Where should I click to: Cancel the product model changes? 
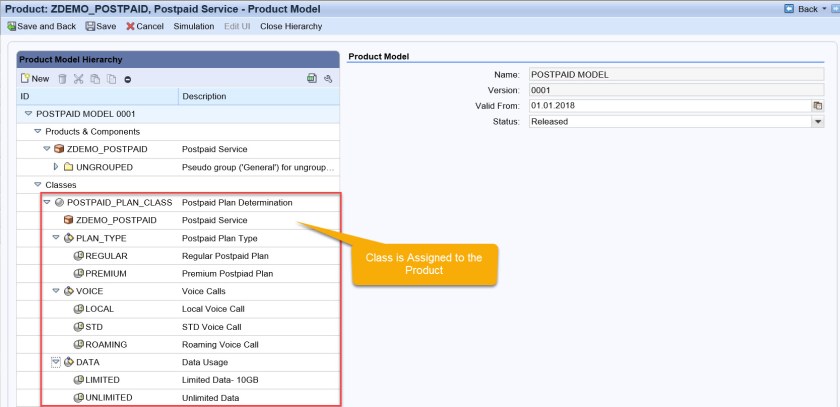tap(145, 26)
